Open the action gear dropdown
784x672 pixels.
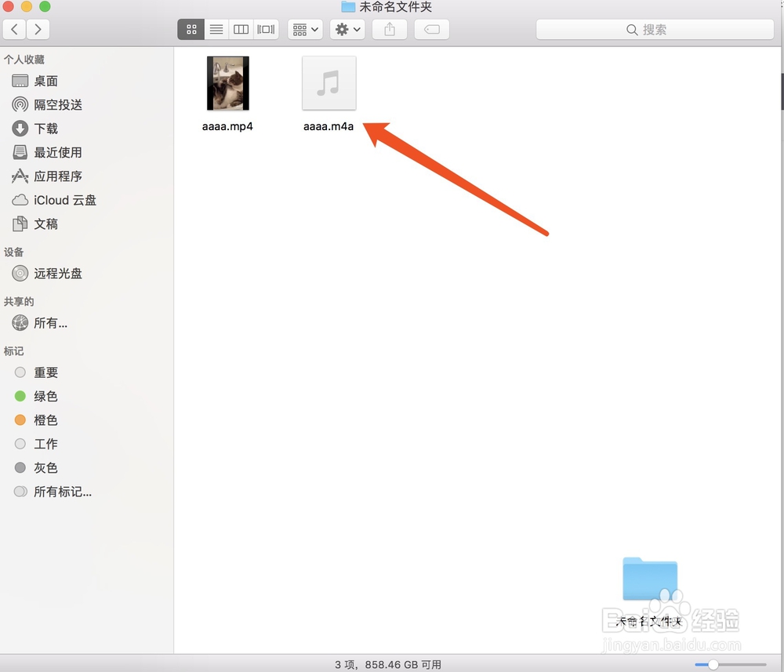pos(347,29)
